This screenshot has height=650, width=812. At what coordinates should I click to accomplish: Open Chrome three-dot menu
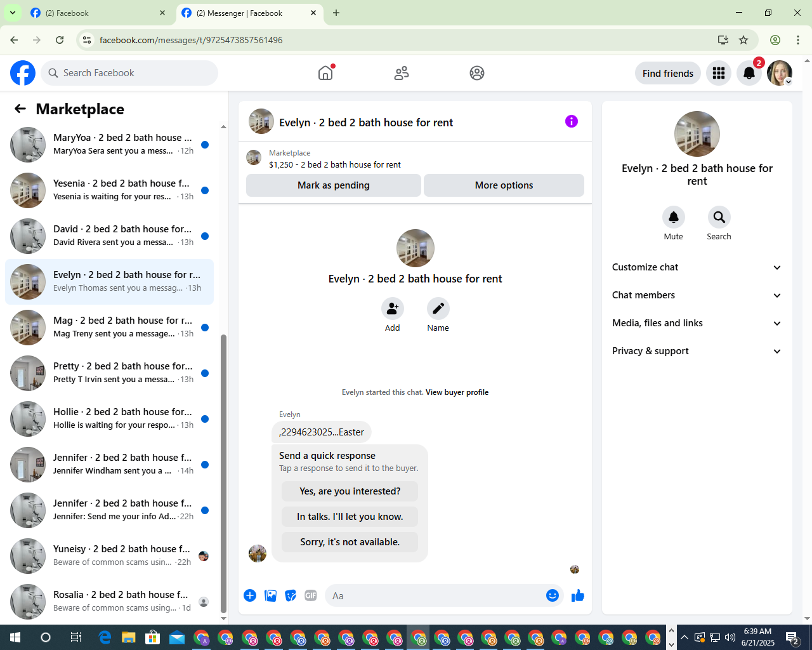tap(798, 40)
